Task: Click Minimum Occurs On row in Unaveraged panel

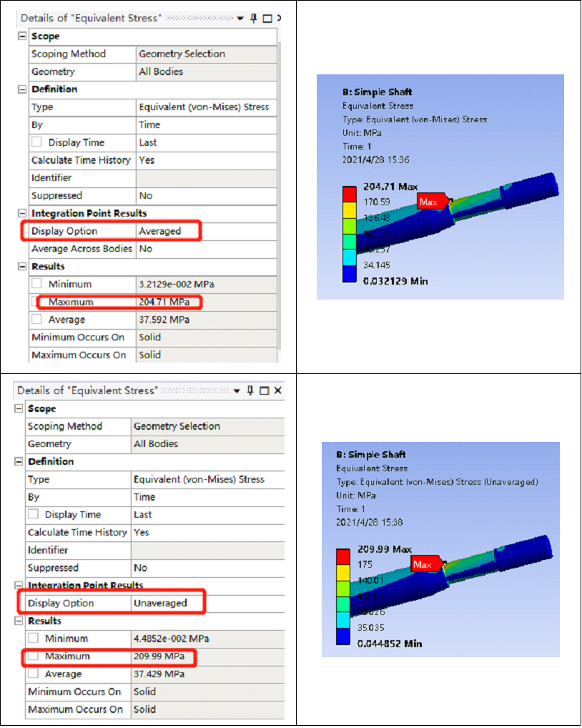Action: (155, 692)
